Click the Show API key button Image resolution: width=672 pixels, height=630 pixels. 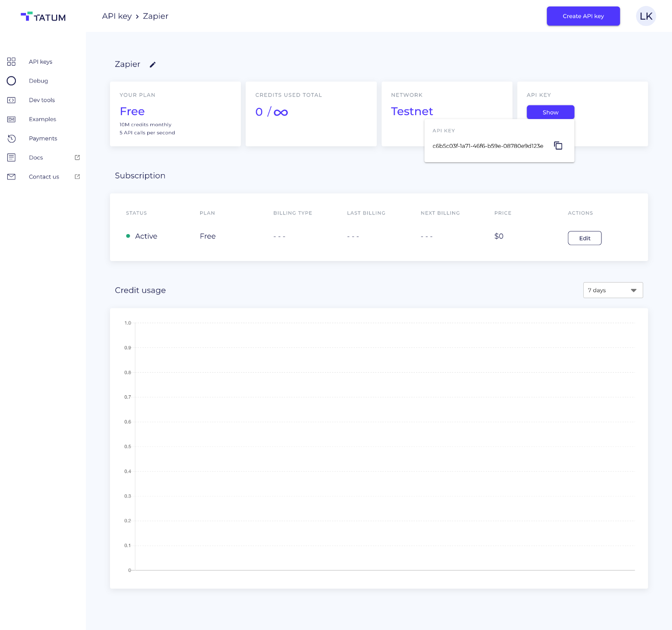[x=551, y=112]
